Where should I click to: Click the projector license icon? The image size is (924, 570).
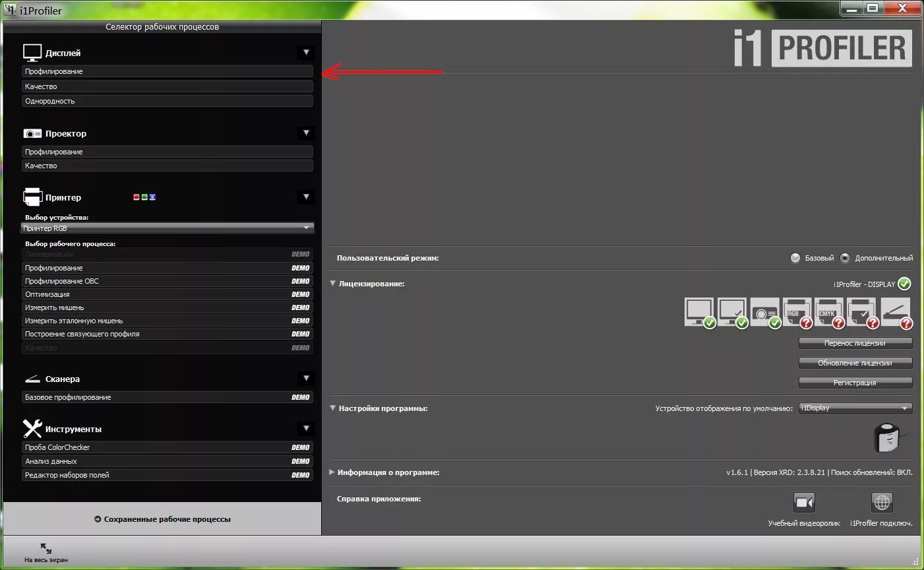tap(765, 313)
